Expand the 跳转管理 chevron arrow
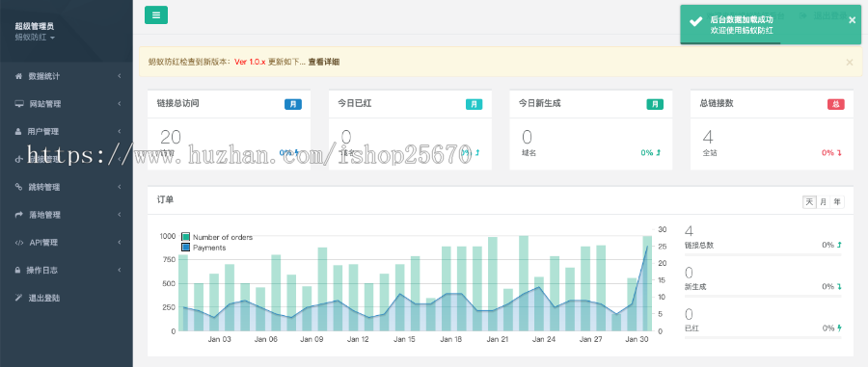This screenshot has width=868, height=367. [119, 187]
